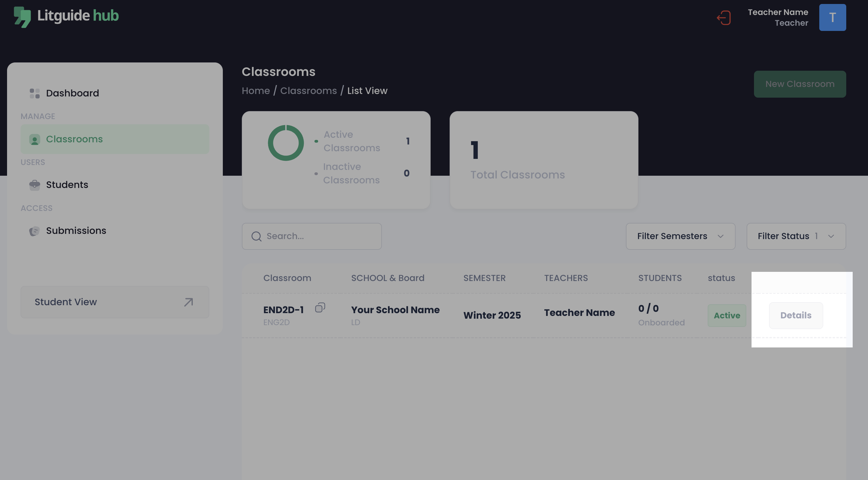Viewport: 868px width, 480px height.
Task: Click the Litguide hub logo icon
Action: [22, 17]
